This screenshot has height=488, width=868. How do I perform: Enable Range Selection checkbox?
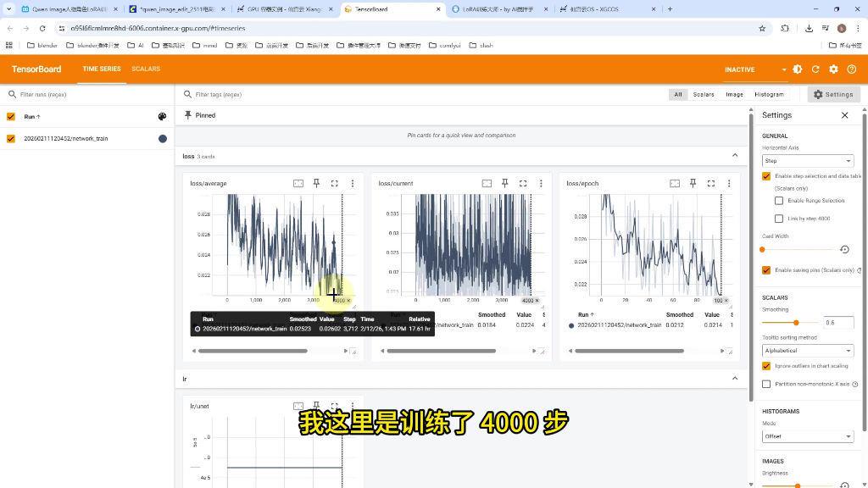779,200
